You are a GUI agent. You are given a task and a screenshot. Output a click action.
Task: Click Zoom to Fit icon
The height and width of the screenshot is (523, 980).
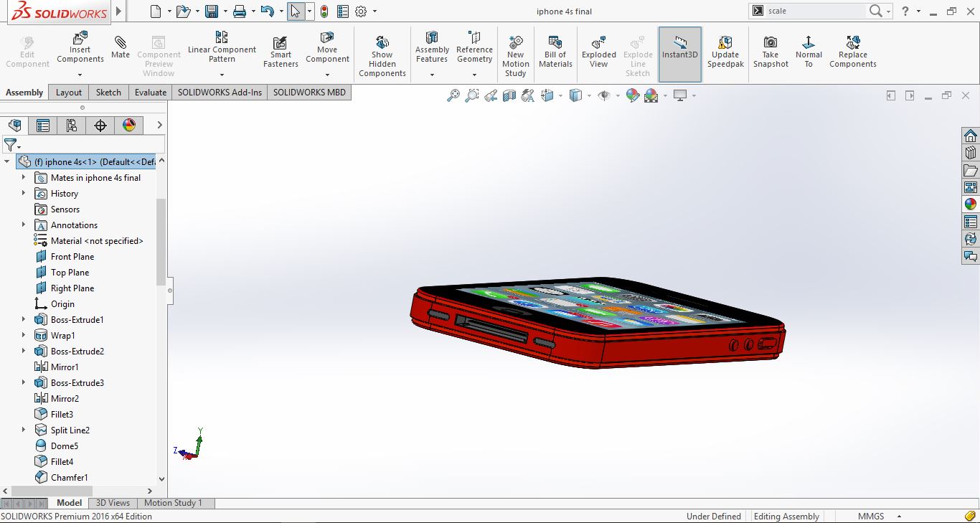[x=453, y=95]
